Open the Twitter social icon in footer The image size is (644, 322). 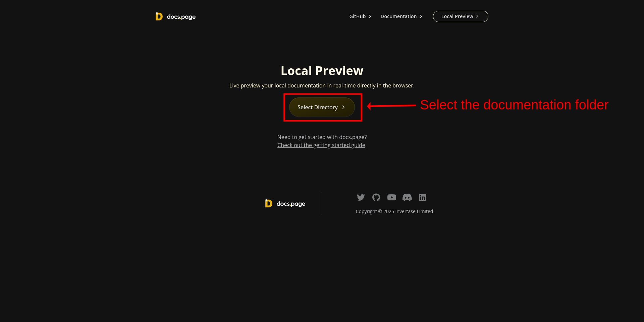click(361, 197)
